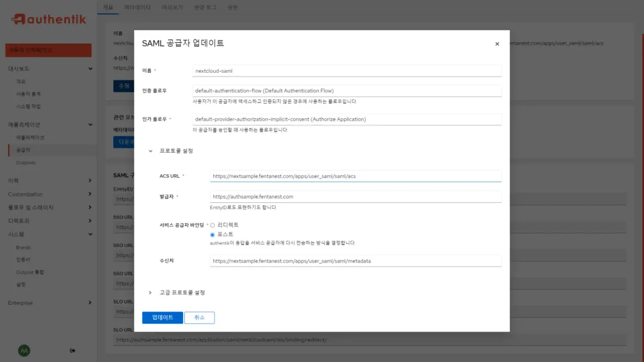This screenshot has height=362, width=644.
Task: Click the 업데이트 button
Action: point(162,317)
